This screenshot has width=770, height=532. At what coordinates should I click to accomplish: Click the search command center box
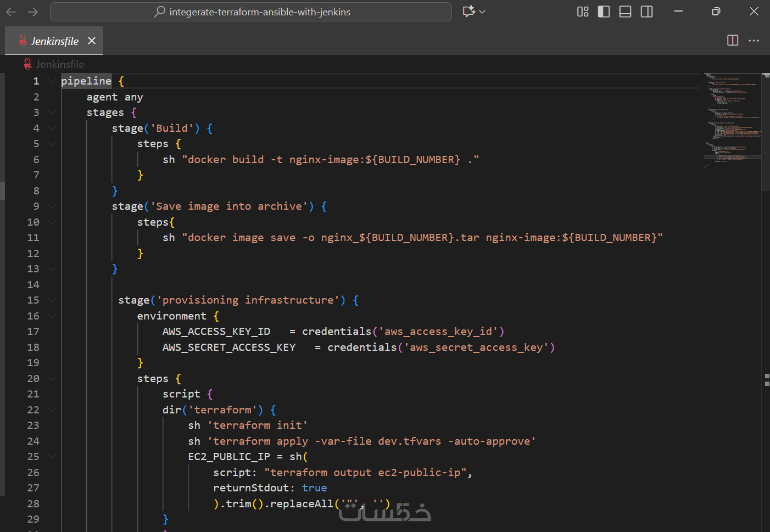click(251, 12)
